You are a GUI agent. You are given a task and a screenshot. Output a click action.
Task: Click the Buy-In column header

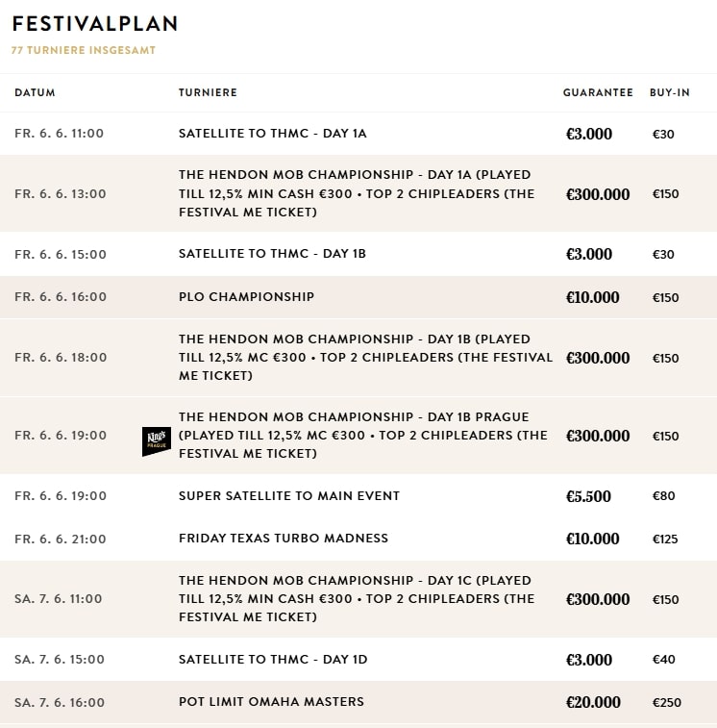(670, 93)
